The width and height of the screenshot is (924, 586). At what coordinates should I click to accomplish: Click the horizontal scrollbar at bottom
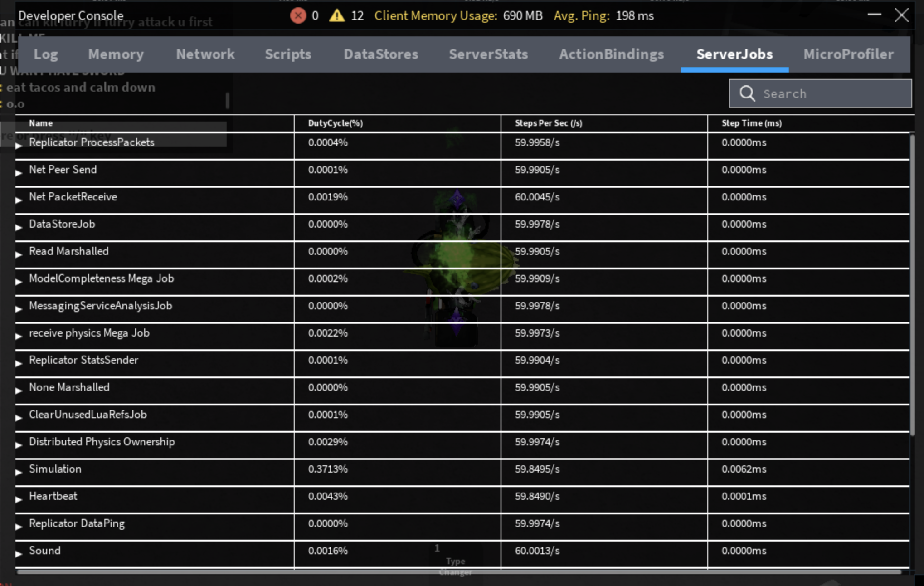click(458, 572)
